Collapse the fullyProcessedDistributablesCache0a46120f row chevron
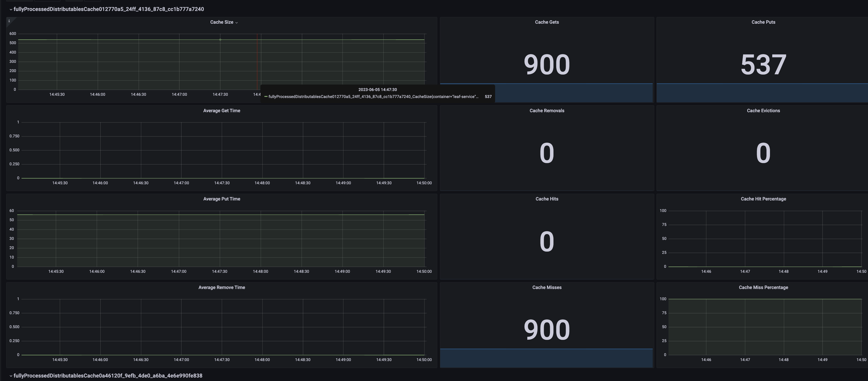Viewport: 868px width, 381px height. pos(11,376)
